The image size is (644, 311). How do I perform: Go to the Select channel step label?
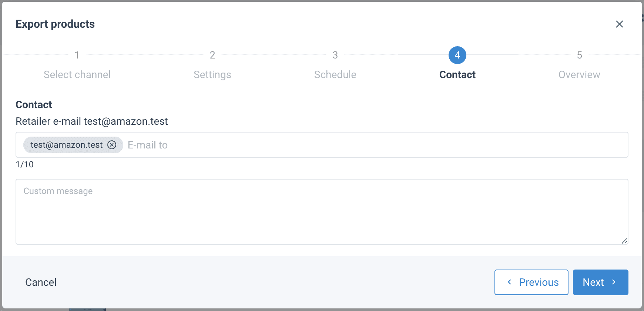[x=77, y=75]
